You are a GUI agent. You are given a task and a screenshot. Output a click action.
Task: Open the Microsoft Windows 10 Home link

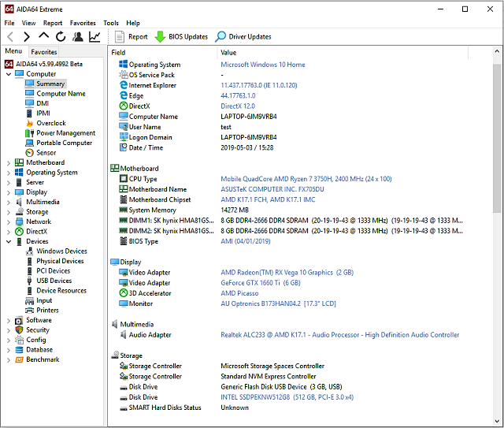point(263,65)
